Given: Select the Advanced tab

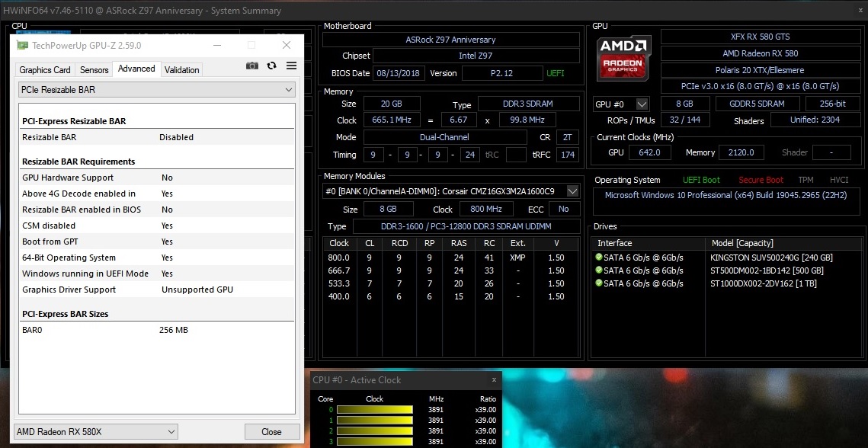Looking at the screenshot, I should (136, 69).
